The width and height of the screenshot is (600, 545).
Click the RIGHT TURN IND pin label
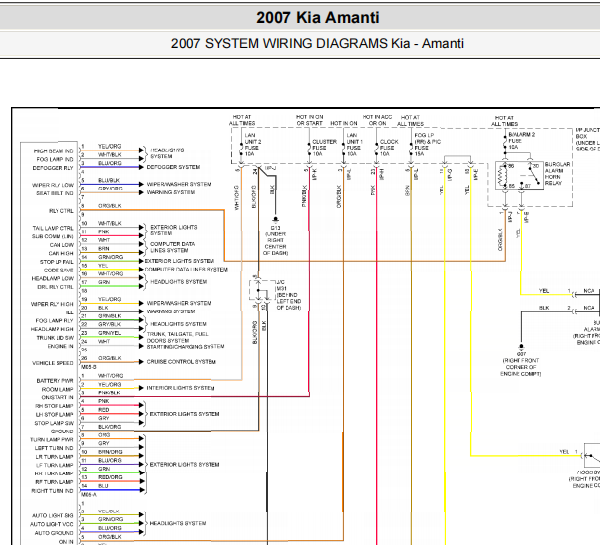52,491
